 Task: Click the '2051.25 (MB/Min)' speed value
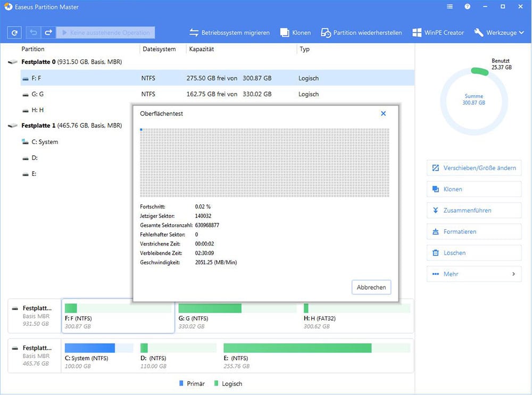click(x=216, y=263)
